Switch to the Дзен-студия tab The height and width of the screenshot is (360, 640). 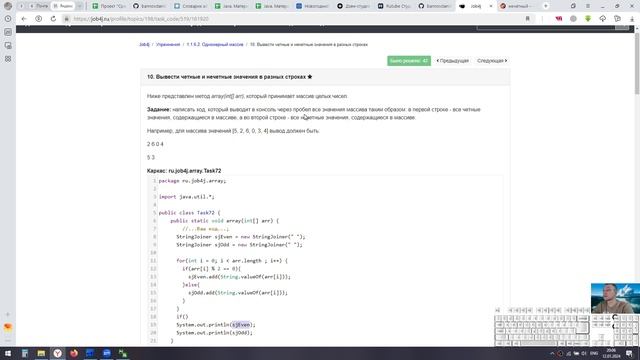click(354, 6)
